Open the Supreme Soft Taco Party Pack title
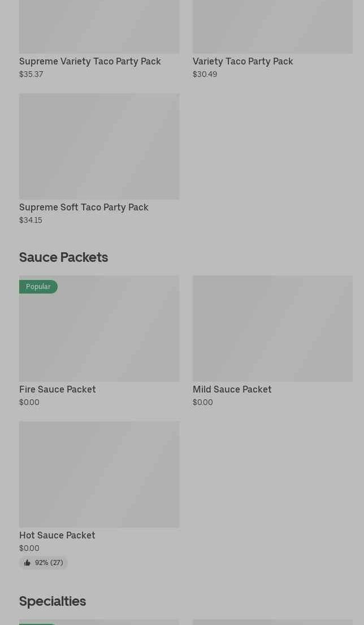Screen dimensions: 364x625 click(x=84, y=207)
